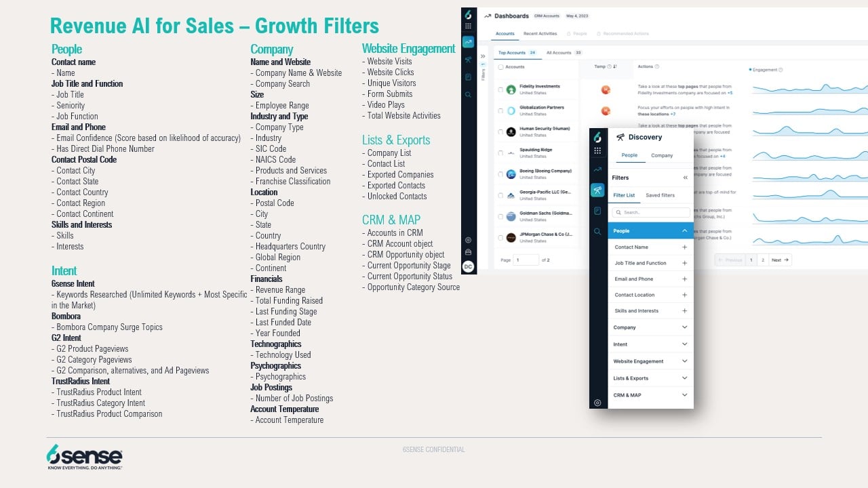
Task: Select the Dashboards trend icon in Dashboards sidebar
Action: click(x=468, y=42)
